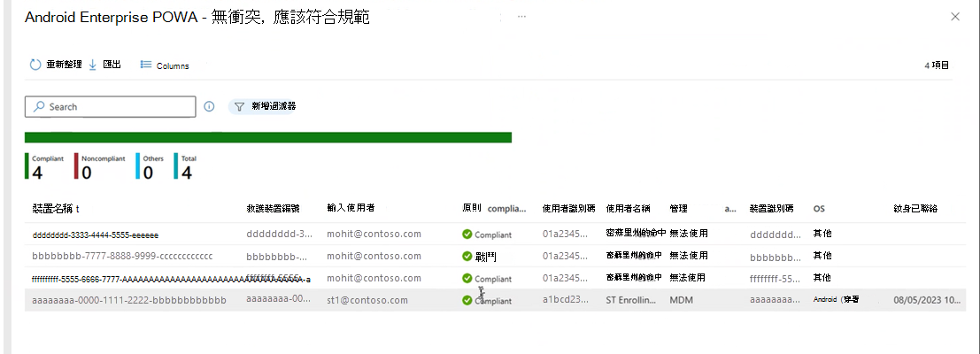
Task: Click the 08/05/2023 last contact date
Action: point(928,300)
